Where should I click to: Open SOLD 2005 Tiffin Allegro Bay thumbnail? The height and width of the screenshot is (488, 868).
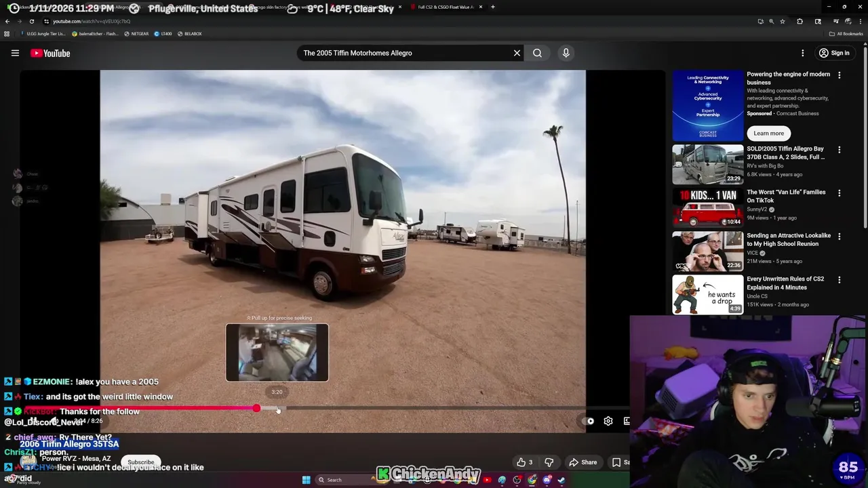pos(708,164)
